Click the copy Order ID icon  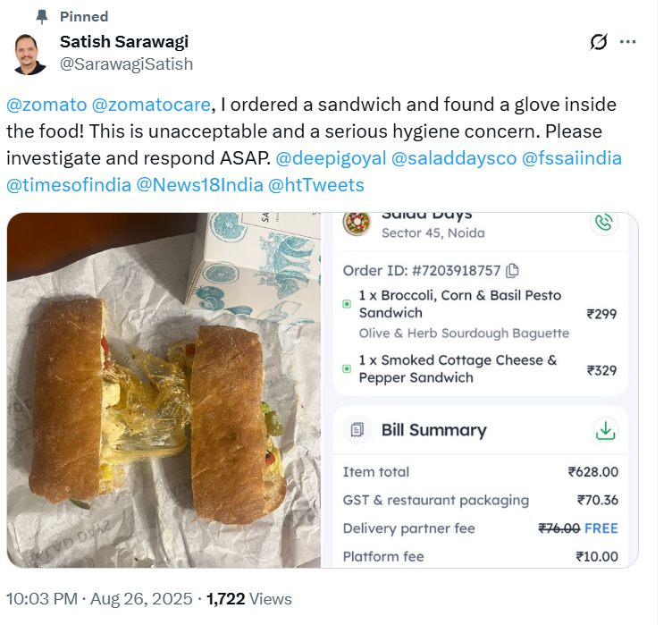pyautogui.click(x=512, y=270)
